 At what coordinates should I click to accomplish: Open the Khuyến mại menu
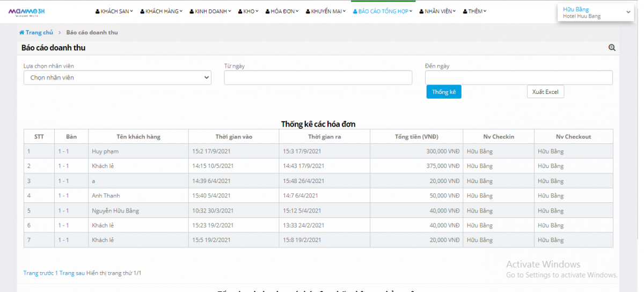click(326, 11)
